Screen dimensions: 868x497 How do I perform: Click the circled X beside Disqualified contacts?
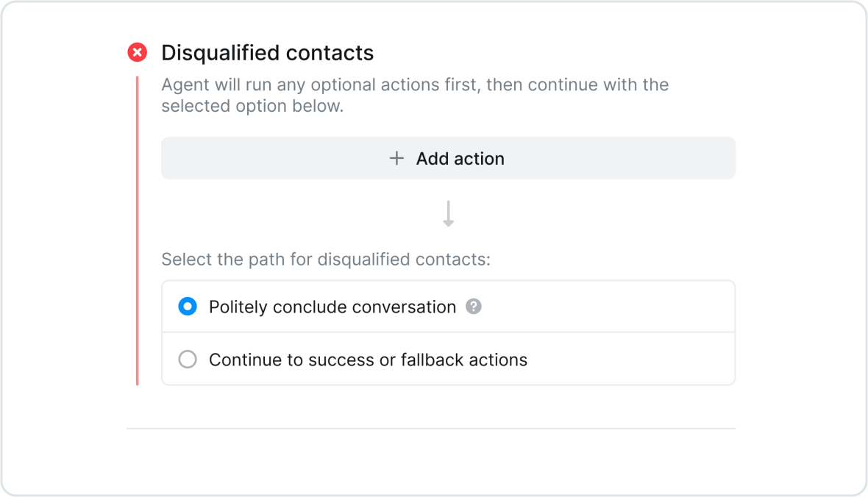pyautogui.click(x=137, y=51)
